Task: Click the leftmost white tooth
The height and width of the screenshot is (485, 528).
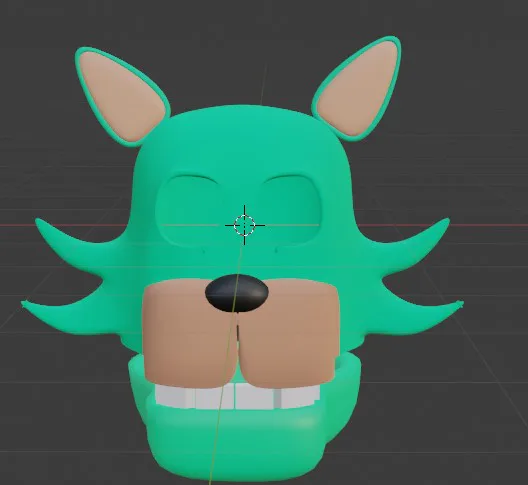Action: (x=174, y=396)
